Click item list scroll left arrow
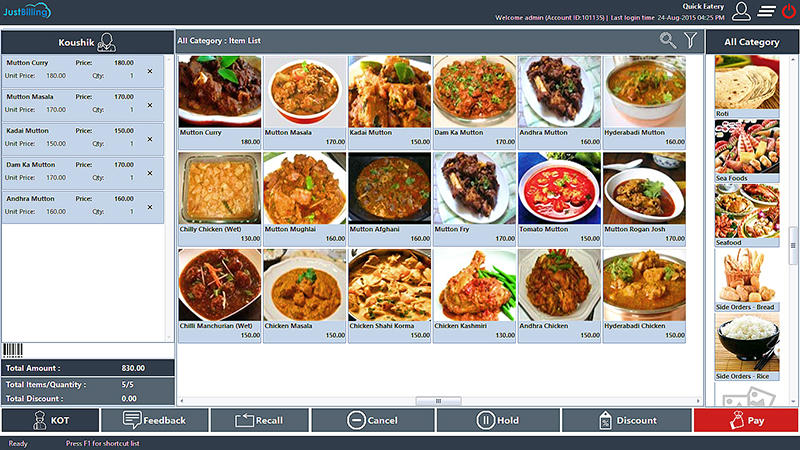Image resolution: width=800 pixels, height=450 pixels. pos(182,401)
